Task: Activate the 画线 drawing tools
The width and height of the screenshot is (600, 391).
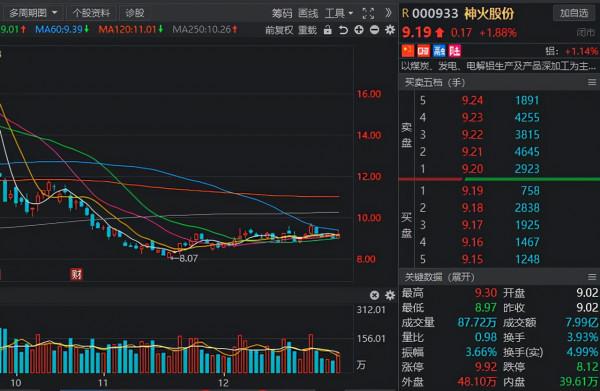Action: click(308, 13)
